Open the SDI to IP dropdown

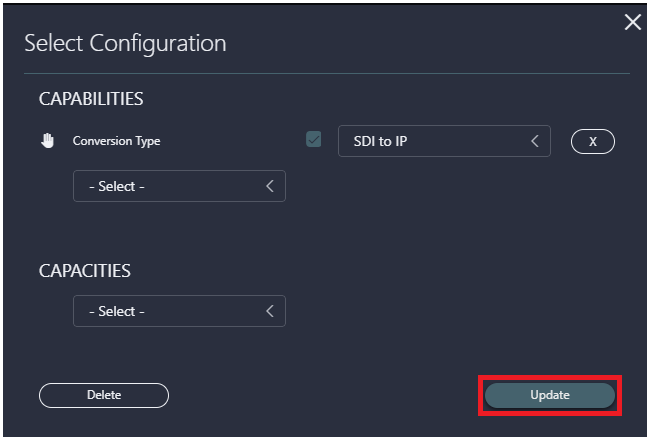click(x=444, y=141)
